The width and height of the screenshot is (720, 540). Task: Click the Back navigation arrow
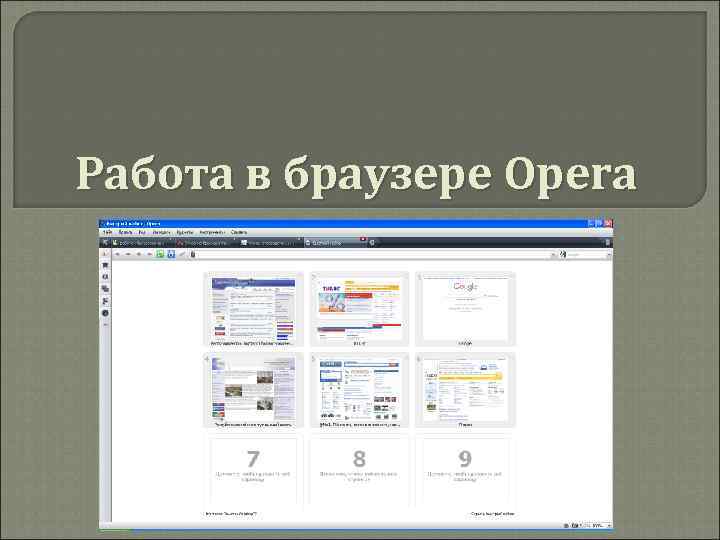tap(118, 254)
